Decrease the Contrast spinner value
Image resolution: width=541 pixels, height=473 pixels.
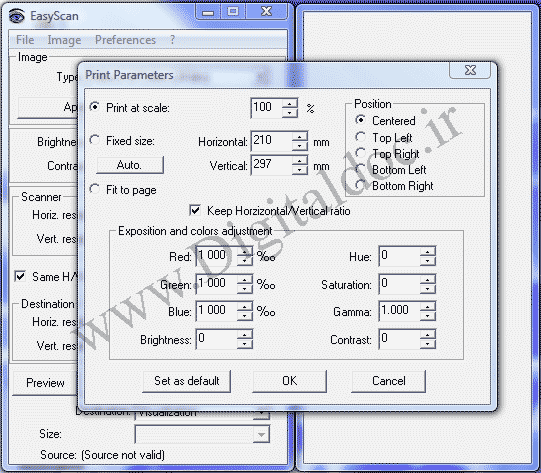pos(427,343)
